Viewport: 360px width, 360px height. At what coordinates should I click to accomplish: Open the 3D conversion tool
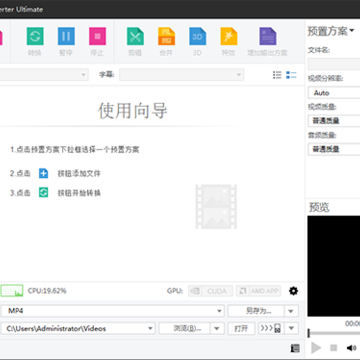[198, 36]
